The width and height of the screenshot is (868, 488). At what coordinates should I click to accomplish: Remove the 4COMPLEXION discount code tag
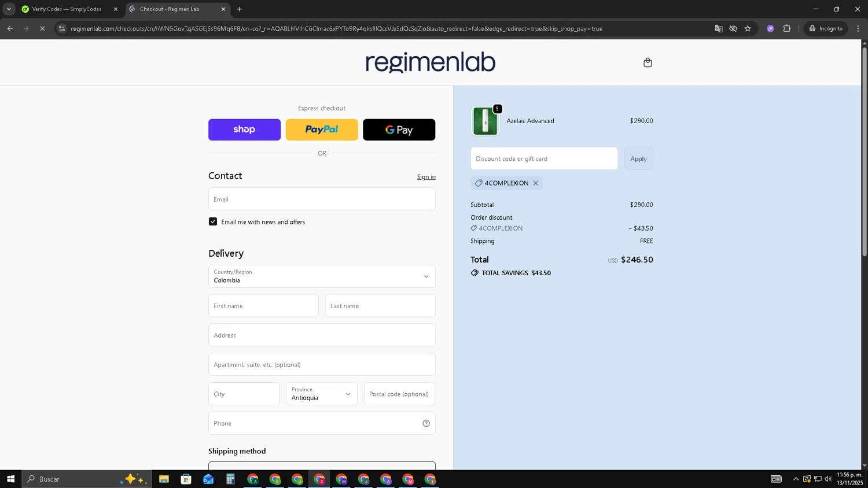point(536,183)
